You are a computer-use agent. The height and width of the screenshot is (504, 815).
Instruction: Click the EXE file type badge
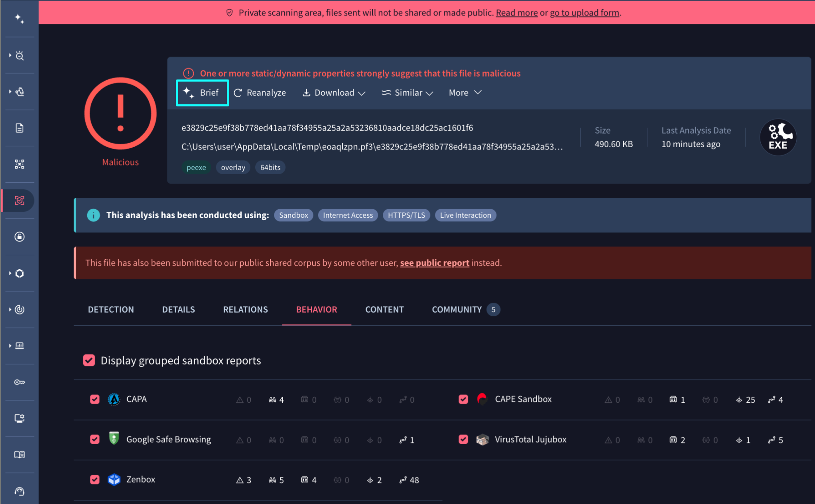(778, 137)
